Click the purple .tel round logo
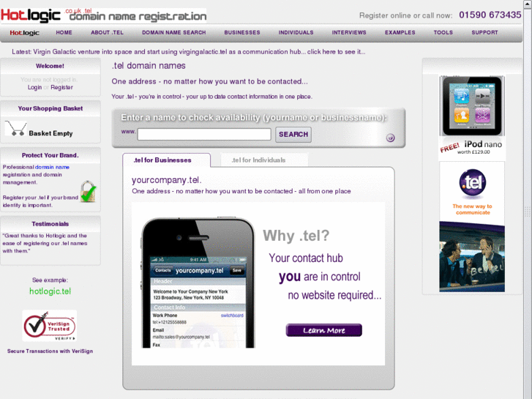 472,182
